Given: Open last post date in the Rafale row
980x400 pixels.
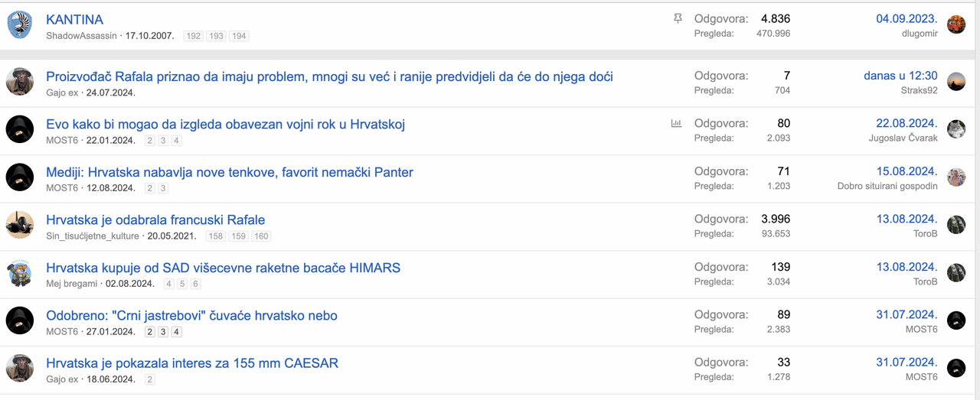Looking at the screenshot, I should point(906,220).
